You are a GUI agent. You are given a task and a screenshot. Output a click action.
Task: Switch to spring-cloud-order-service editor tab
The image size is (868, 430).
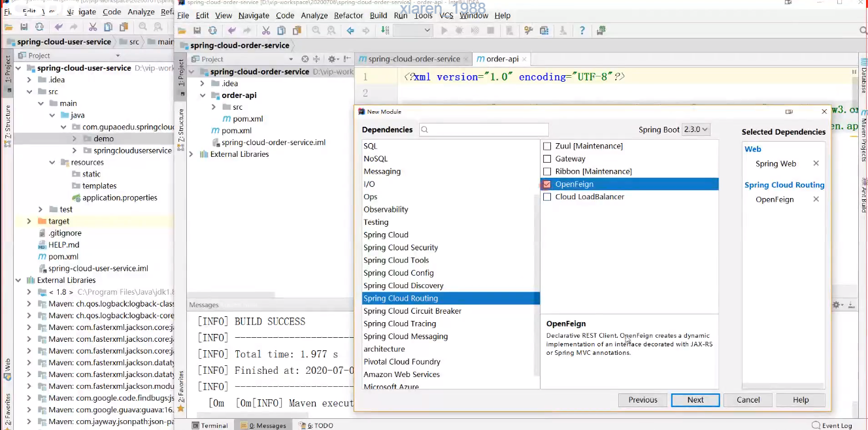pyautogui.click(x=414, y=59)
